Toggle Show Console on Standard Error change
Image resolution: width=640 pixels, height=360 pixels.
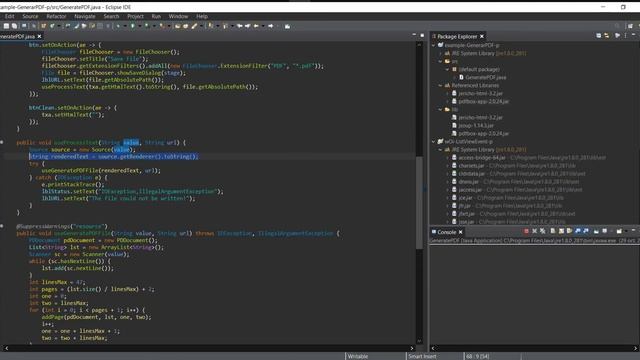586,231
